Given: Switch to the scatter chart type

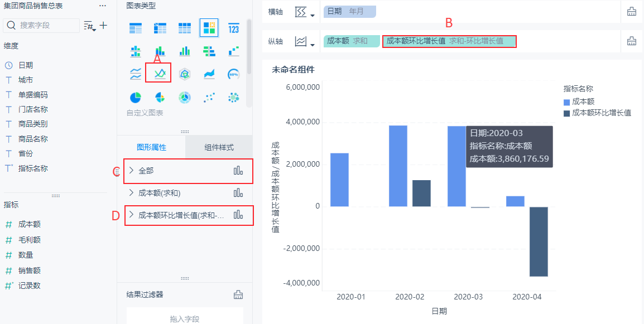Looking at the screenshot, I should [209, 98].
